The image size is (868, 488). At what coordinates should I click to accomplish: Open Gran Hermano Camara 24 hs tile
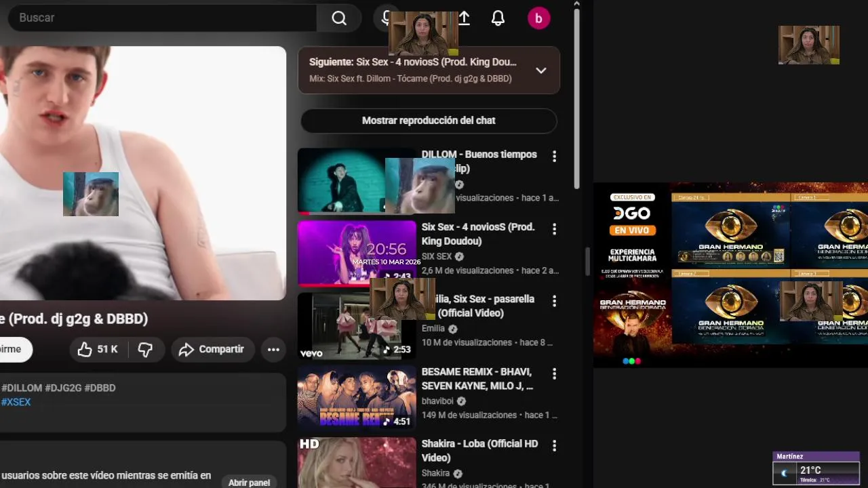point(730,230)
